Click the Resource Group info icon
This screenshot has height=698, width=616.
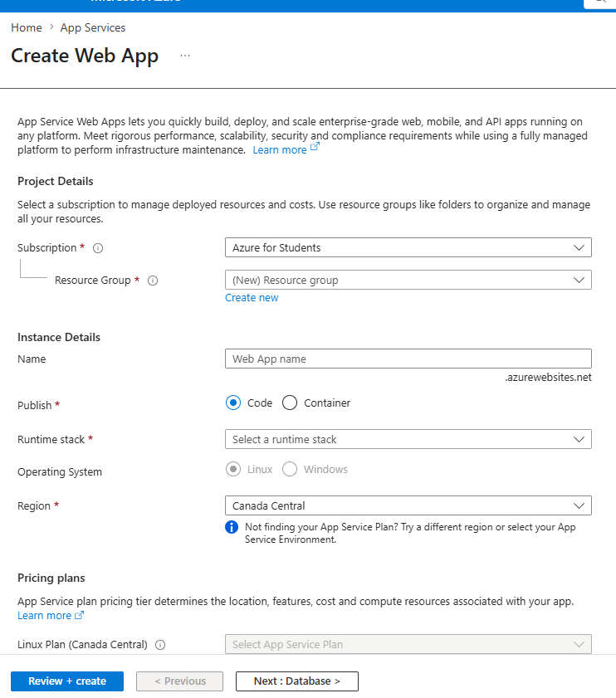point(153,281)
